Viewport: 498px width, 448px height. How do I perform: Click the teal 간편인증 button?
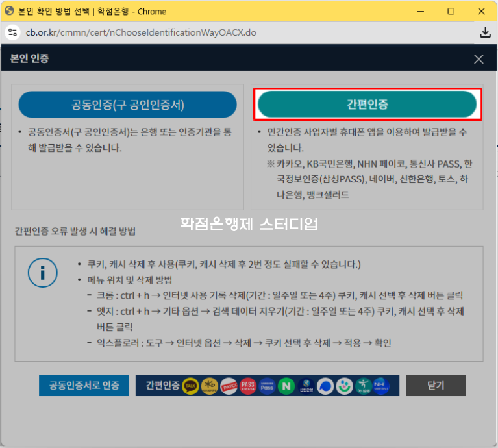pos(367,105)
